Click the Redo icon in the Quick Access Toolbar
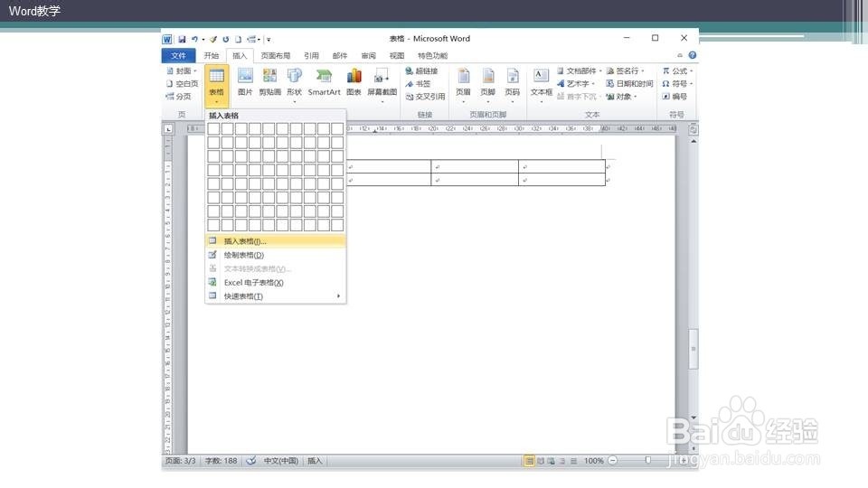868x488 pixels. [225, 39]
